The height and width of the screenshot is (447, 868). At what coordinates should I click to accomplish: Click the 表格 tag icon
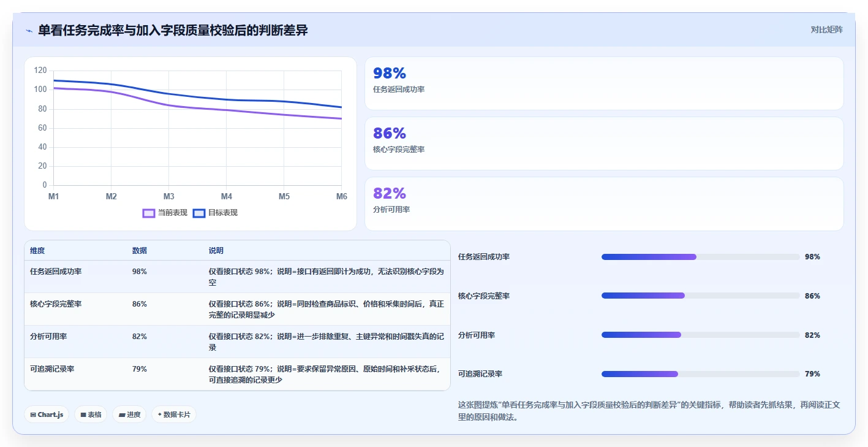(x=83, y=415)
